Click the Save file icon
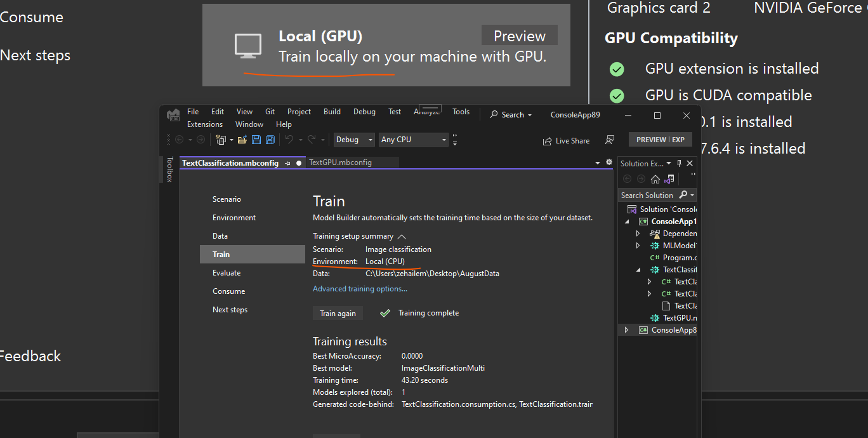This screenshot has height=438, width=868. pyautogui.click(x=256, y=140)
